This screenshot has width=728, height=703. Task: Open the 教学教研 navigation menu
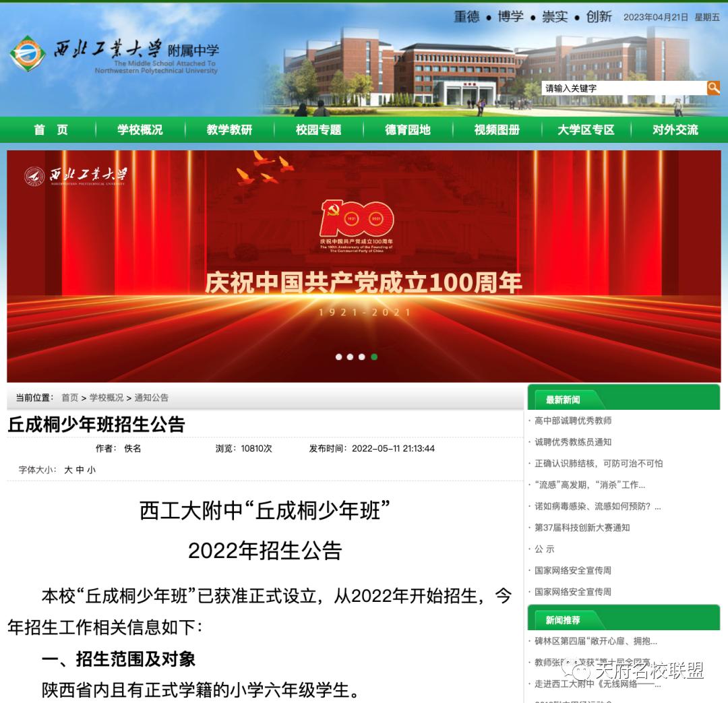coord(229,130)
